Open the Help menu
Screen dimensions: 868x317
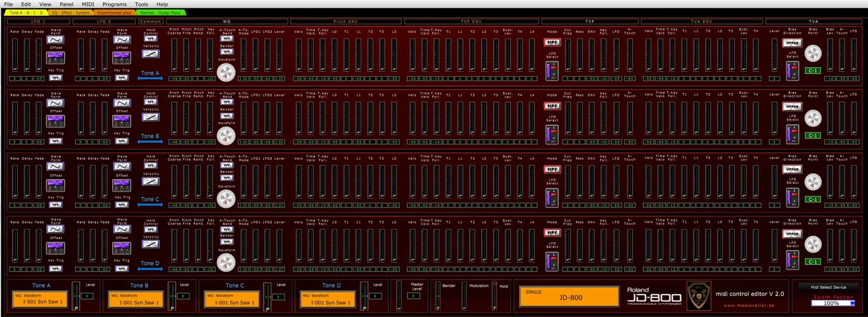[162, 4]
